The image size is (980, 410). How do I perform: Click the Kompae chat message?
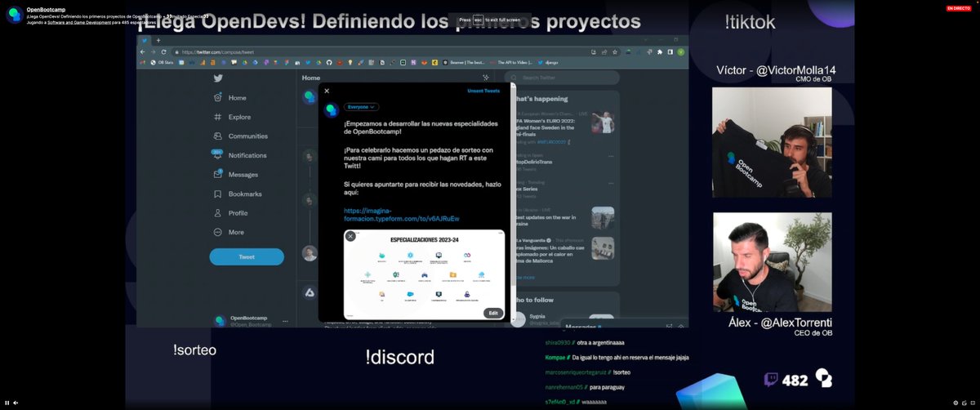617,358
